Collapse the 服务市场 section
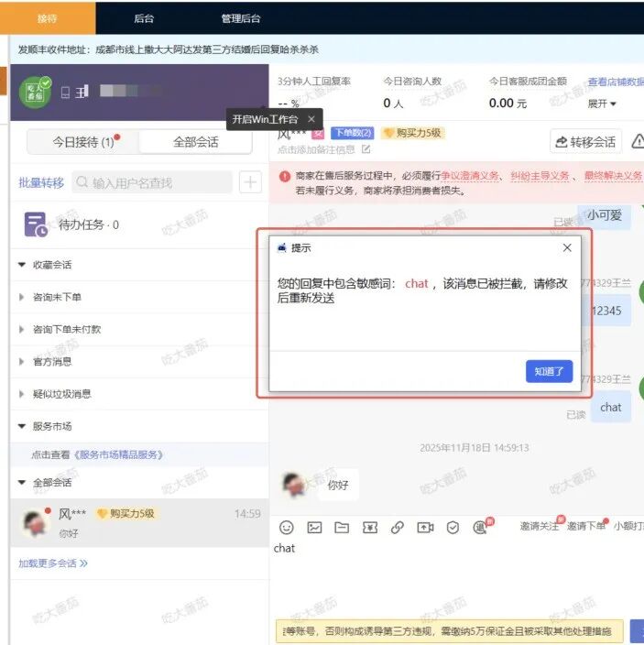The width and height of the screenshot is (644, 645). pyautogui.click(x=22, y=426)
